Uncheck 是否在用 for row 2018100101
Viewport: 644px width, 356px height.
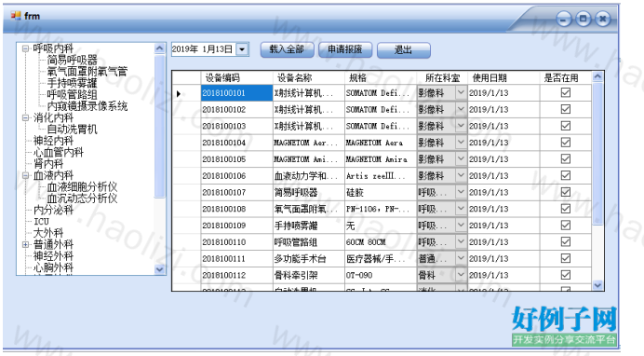566,92
